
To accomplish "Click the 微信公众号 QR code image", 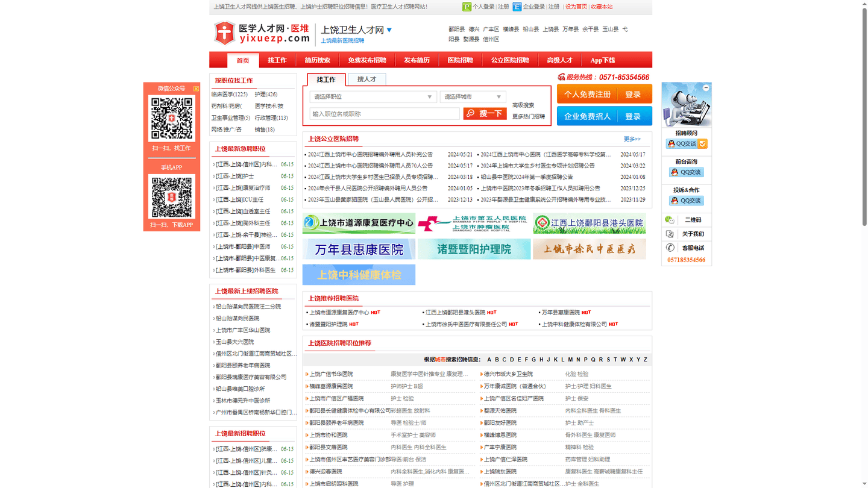I will click(x=172, y=118).
